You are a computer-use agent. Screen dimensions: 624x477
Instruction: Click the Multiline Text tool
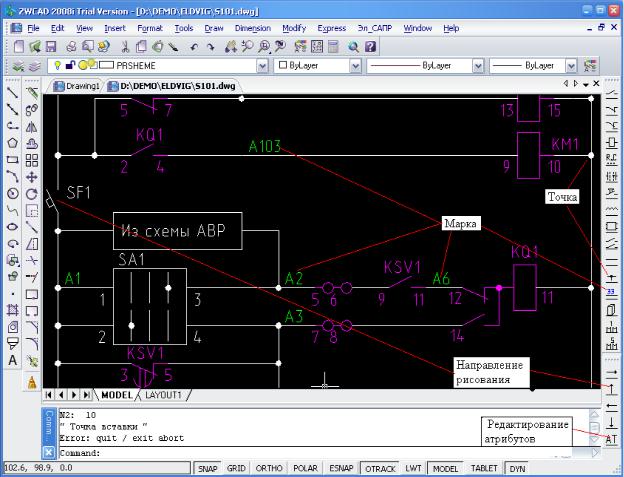pyautogui.click(x=12, y=360)
